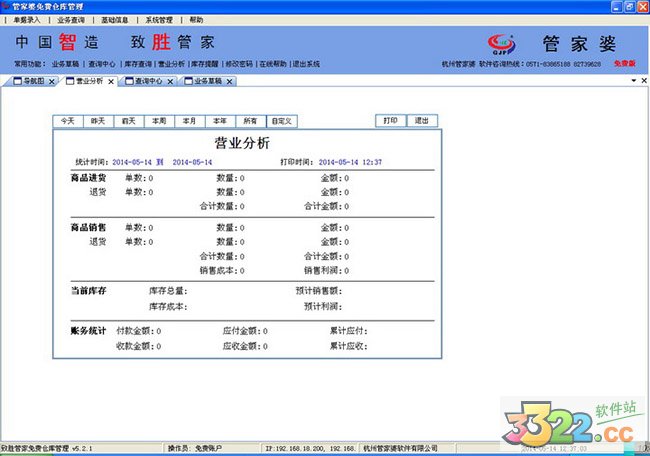Viewport: 650px width, 456px height.
Task: Close the 导航图 tab
Action: pyautogui.click(x=52, y=82)
